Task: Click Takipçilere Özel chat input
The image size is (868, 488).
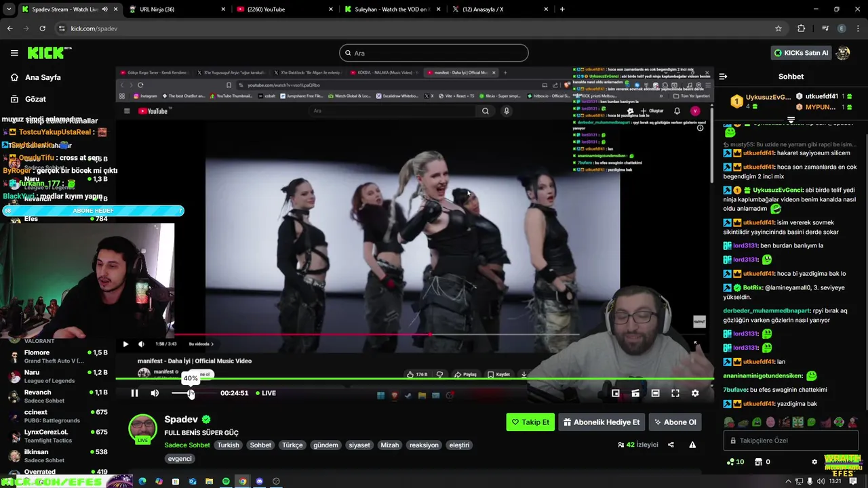Action: click(x=791, y=441)
